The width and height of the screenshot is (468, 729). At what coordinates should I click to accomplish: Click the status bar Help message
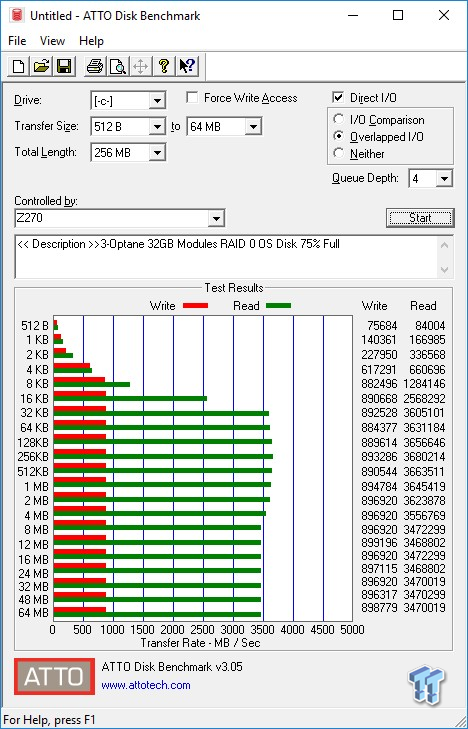pyautogui.click(x=49, y=720)
